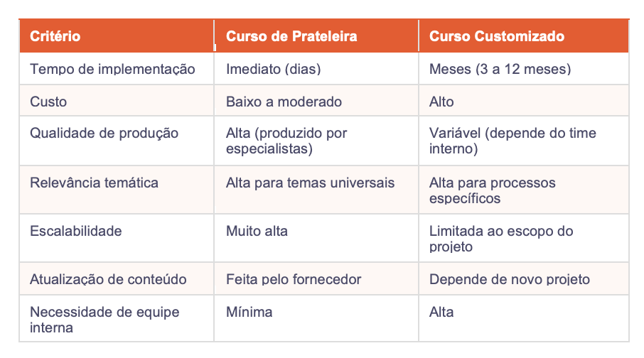Select the "Mínima" cell

click(249, 312)
